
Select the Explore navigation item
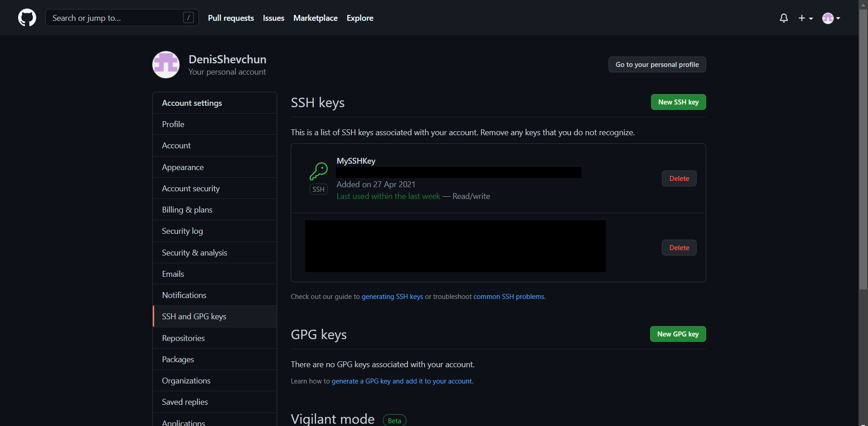click(x=359, y=18)
